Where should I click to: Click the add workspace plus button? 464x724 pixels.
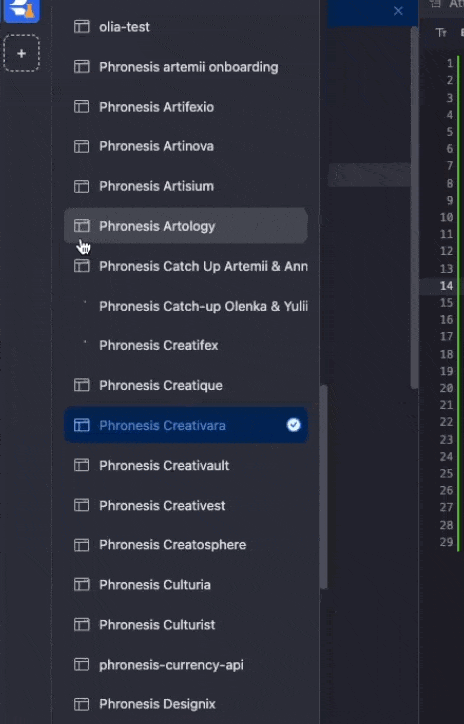pos(21,53)
